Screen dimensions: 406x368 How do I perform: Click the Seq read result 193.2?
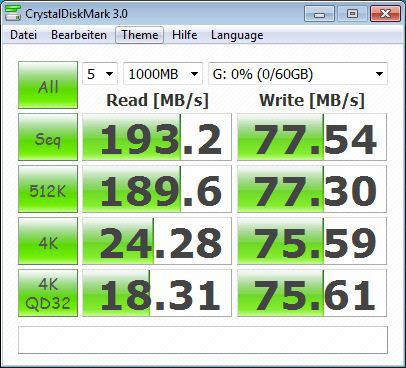(x=157, y=137)
